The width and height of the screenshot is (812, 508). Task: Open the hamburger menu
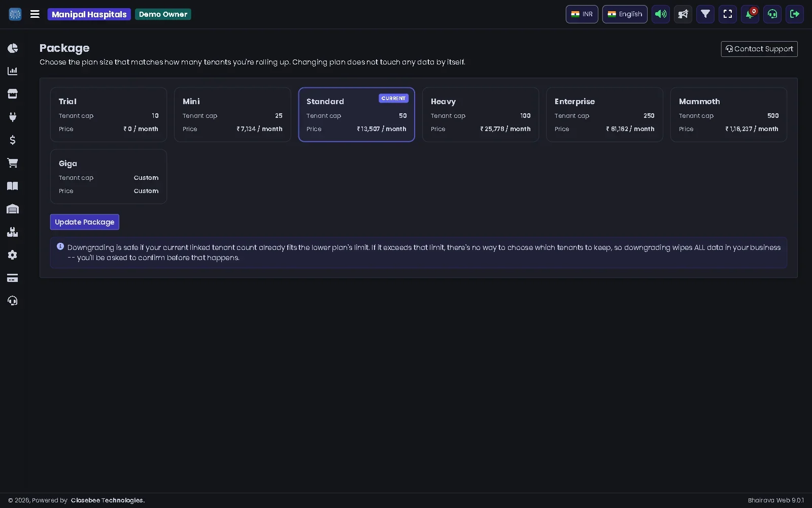pos(35,14)
